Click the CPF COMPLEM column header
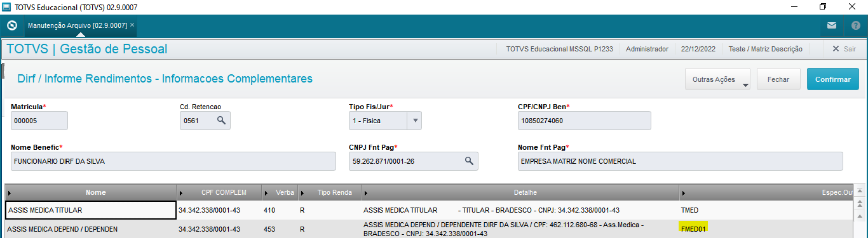 219,192
